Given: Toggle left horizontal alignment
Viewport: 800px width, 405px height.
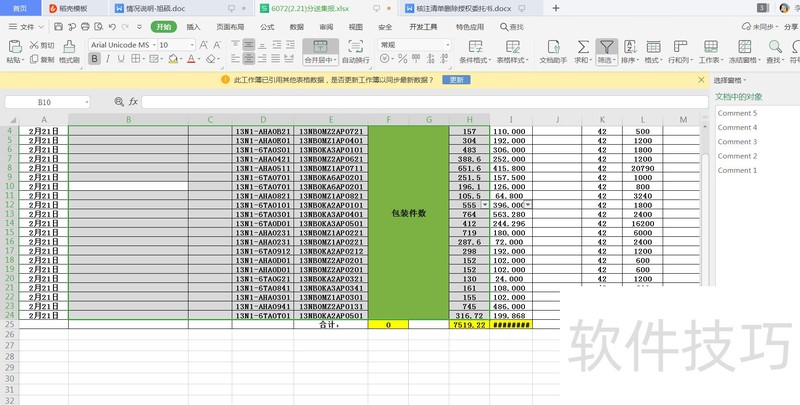Looking at the screenshot, I should (235, 59).
